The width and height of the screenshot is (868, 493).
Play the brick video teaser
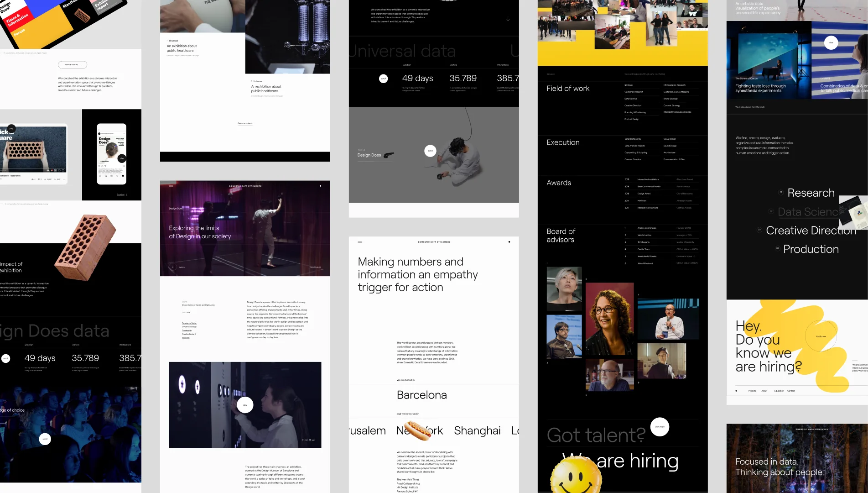tap(11, 129)
